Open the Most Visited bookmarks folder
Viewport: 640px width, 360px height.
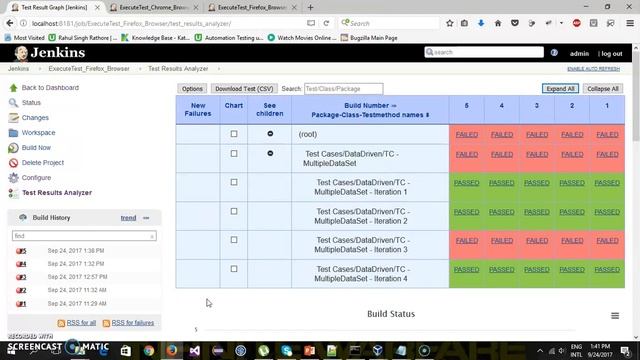coord(24,38)
